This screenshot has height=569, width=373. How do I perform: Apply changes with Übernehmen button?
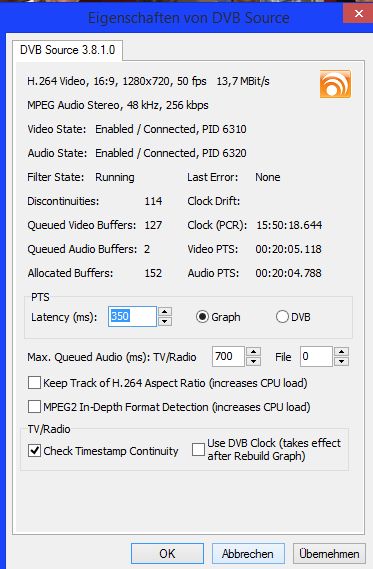point(329,553)
